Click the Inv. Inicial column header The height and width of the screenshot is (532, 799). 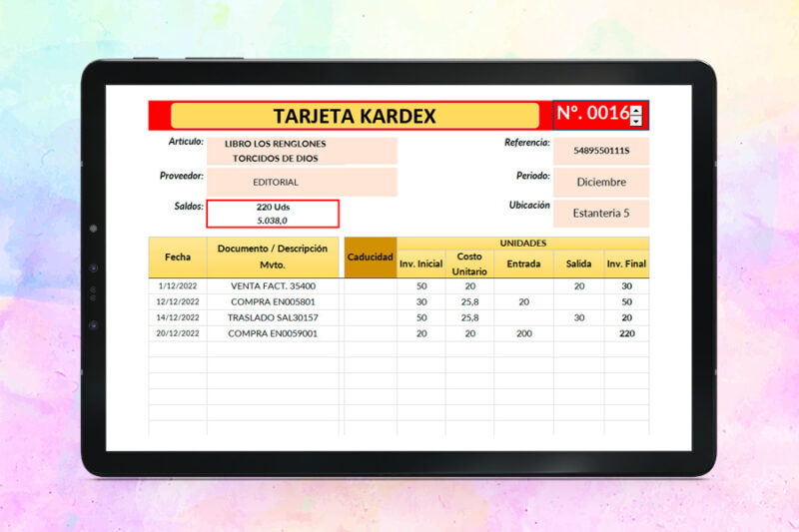point(420,264)
